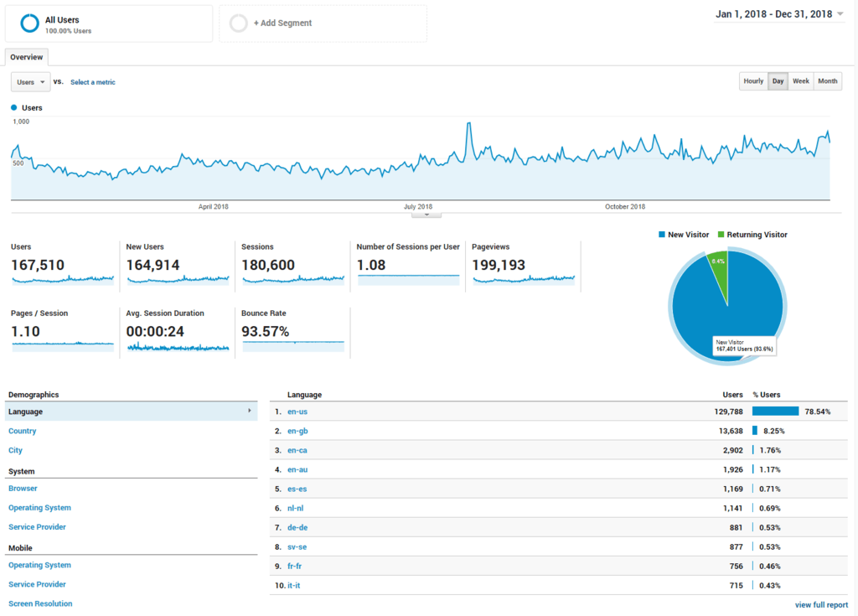The image size is (858, 616).
Task: Select Screen Resolution under Mobile
Action: coord(40,603)
